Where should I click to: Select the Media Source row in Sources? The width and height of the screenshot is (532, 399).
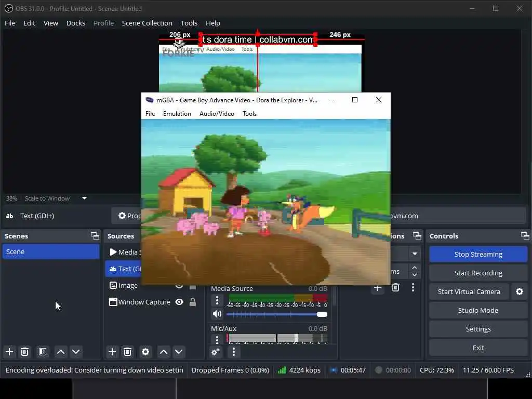click(124, 252)
